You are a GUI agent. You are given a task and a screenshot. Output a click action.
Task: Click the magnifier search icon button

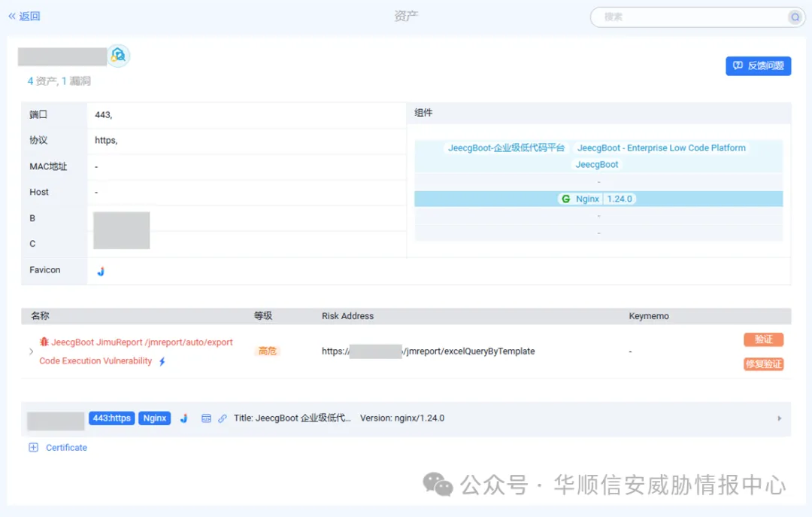pyautogui.click(x=795, y=17)
